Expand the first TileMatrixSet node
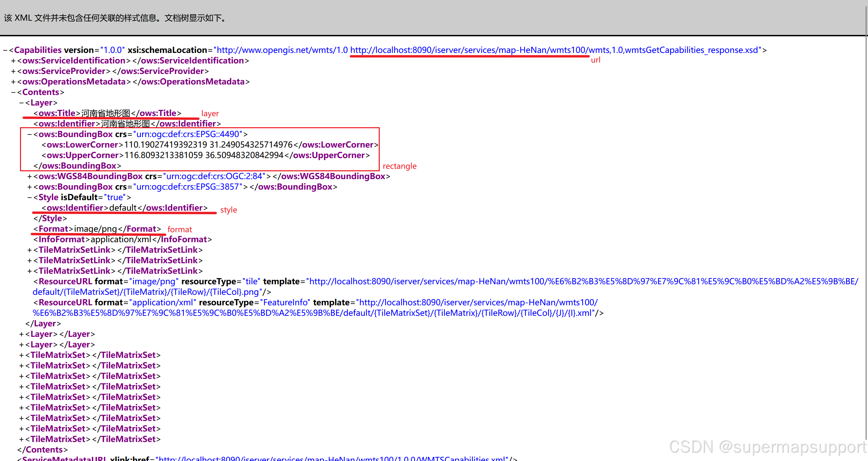868x461 pixels. tap(21, 355)
